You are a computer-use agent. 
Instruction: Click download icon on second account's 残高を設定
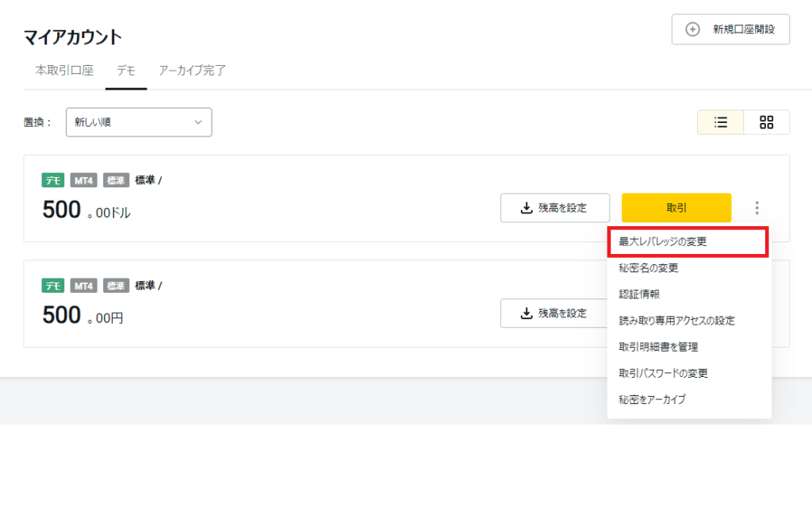pos(526,314)
